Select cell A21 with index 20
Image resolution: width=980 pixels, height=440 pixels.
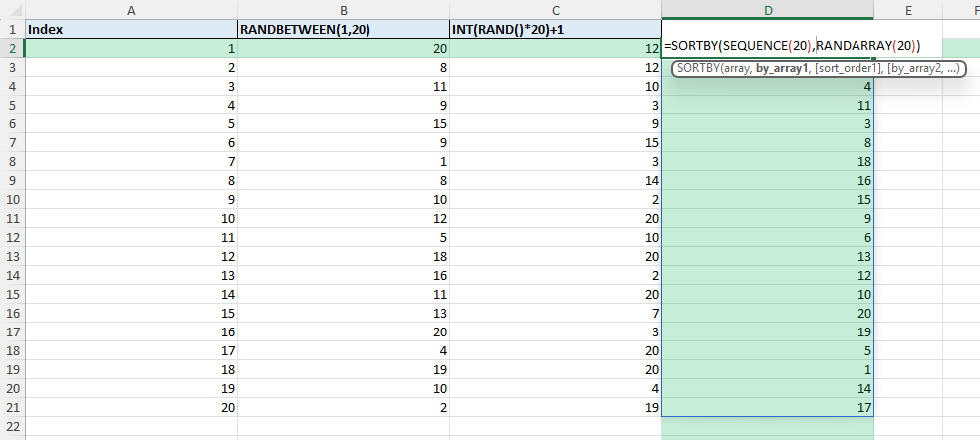coord(131,407)
